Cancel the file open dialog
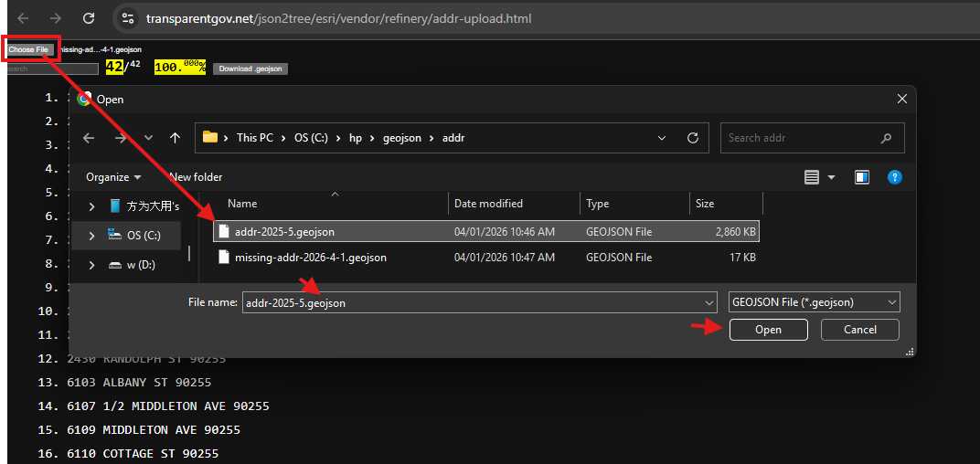Viewport: 980px width, 464px height. pos(859,330)
